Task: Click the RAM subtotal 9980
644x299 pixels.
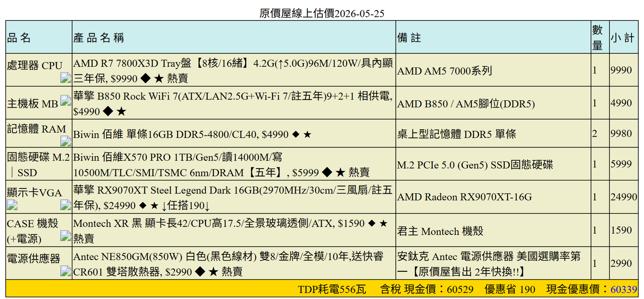Action: pyautogui.click(x=621, y=134)
